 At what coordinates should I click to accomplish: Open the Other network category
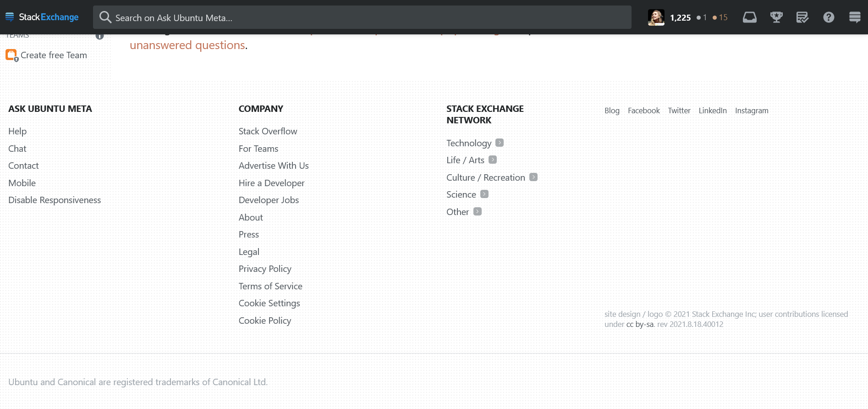(457, 212)
